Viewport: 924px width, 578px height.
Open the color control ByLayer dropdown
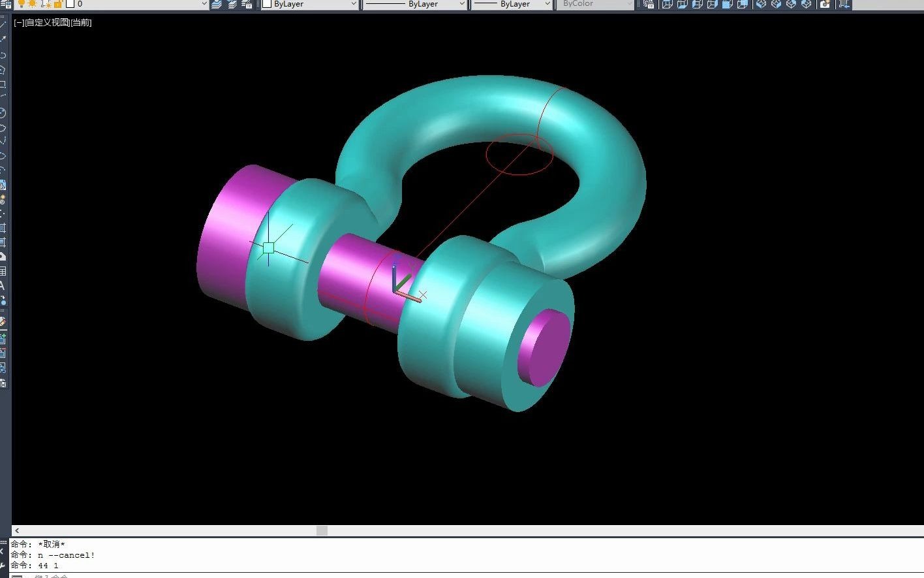click(309, 4)
